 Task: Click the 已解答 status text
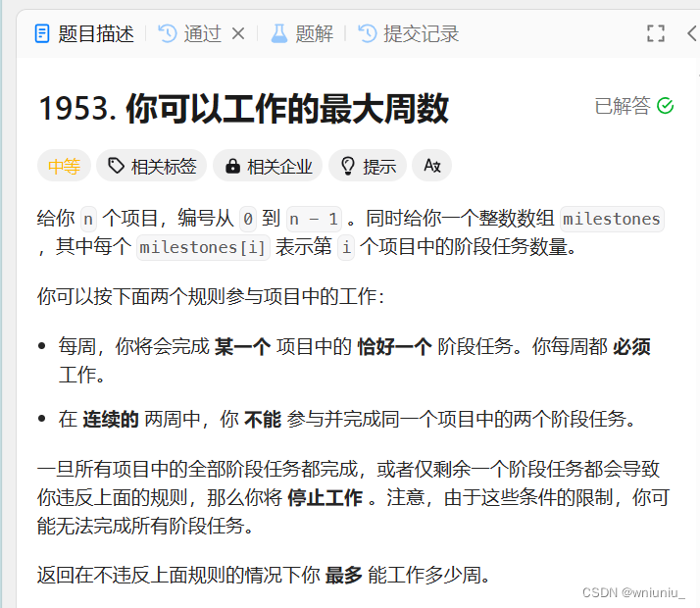(x=623, y=106)
